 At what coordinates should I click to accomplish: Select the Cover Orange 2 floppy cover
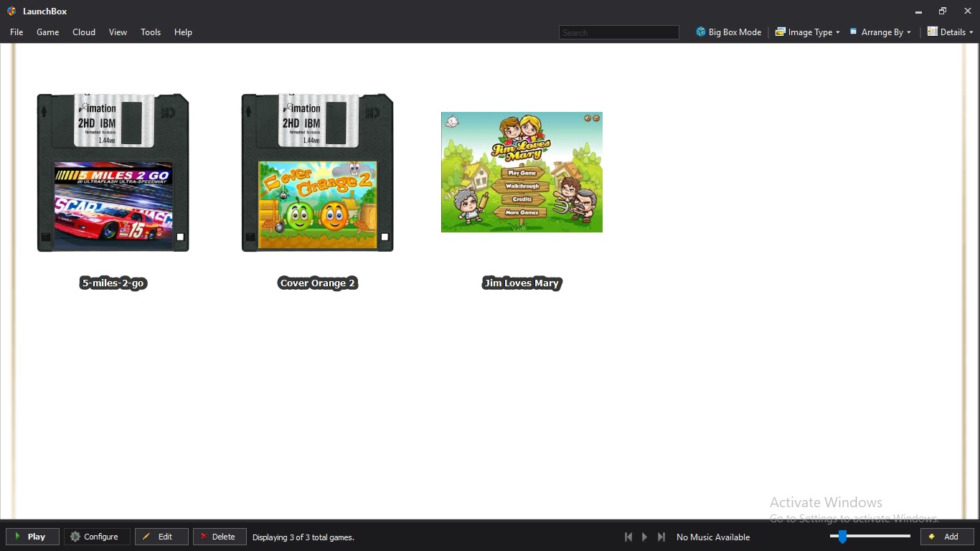click(x=318, y=172)
